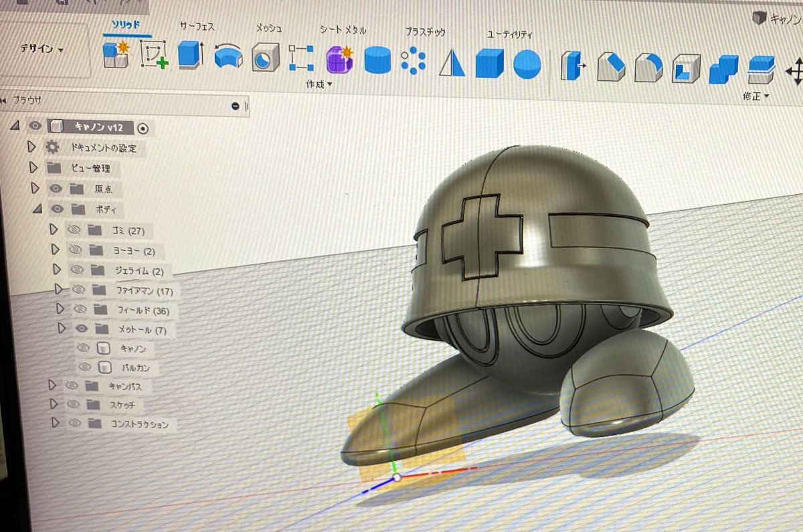
Task: Expand the ジェライム (2) group
Action: pyautogui.click(x=56, y=270)
